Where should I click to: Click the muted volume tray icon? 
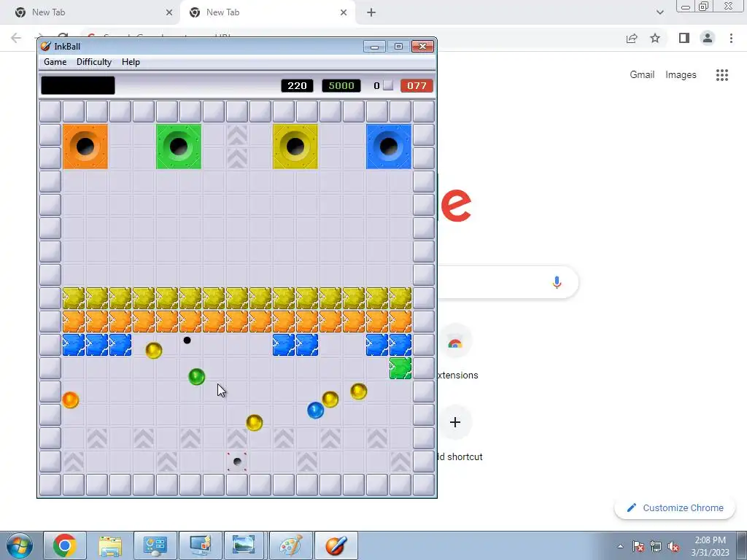673,546
